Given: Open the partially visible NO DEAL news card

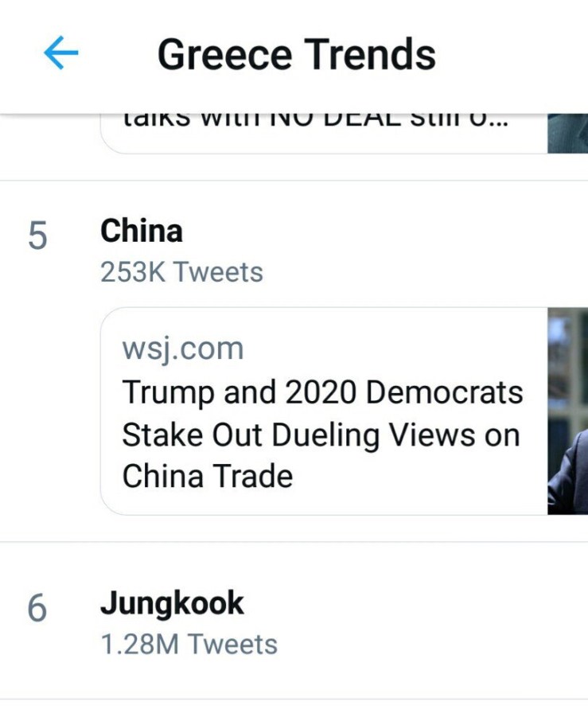Looking at the screenshot, I should pyautogui.click(x=318, y=131).
